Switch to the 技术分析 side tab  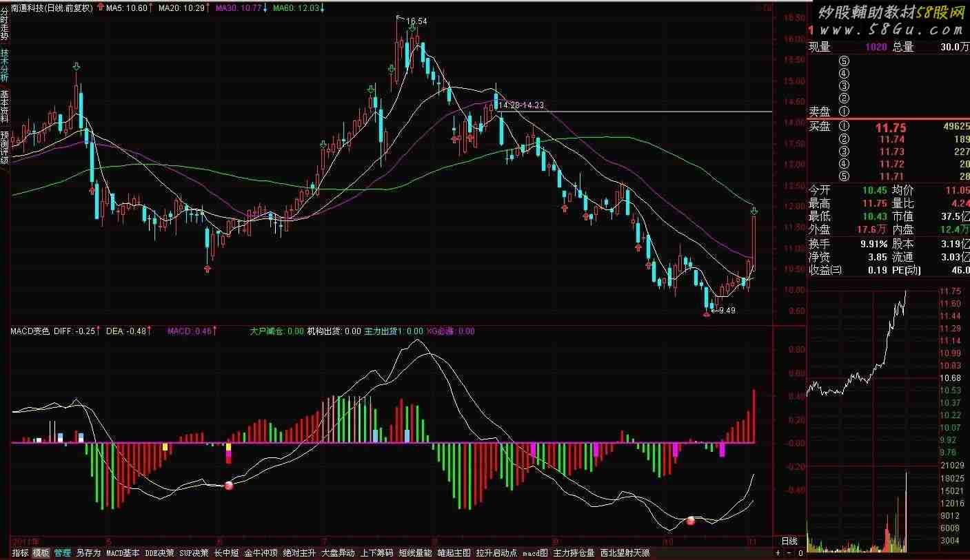(x=5, y=65)
